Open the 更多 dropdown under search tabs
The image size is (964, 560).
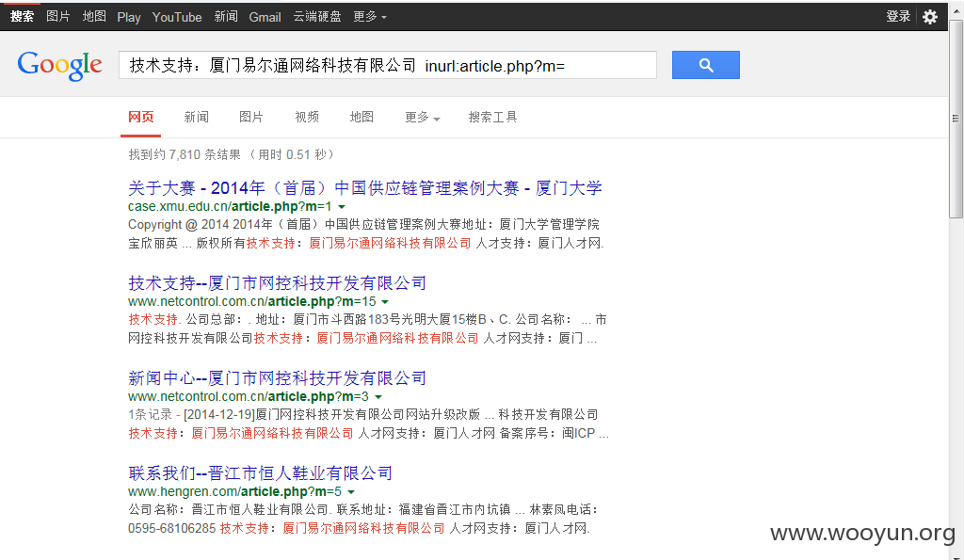[x=422, y=118]
